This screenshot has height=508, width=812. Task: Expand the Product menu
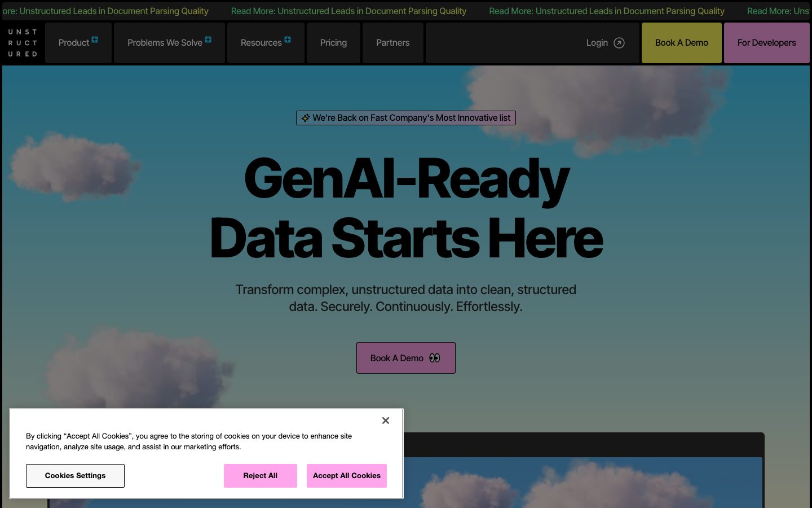tap(78, 43)
